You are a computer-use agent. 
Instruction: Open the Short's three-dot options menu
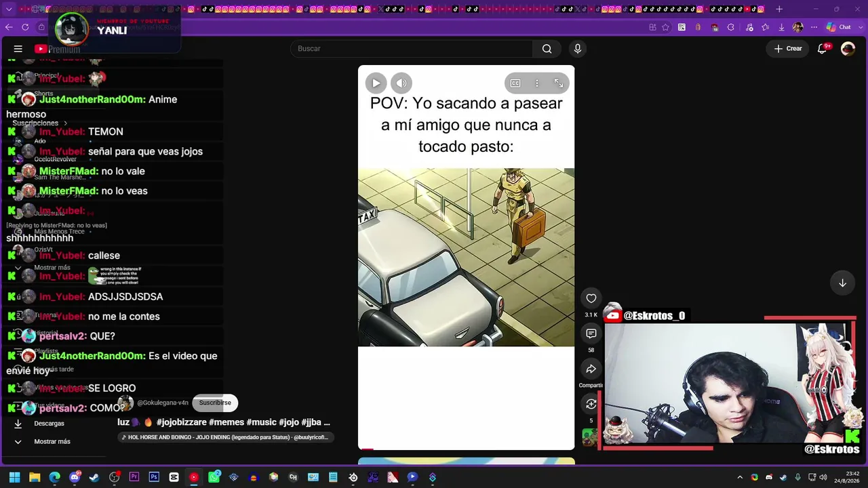click(537, 83)
